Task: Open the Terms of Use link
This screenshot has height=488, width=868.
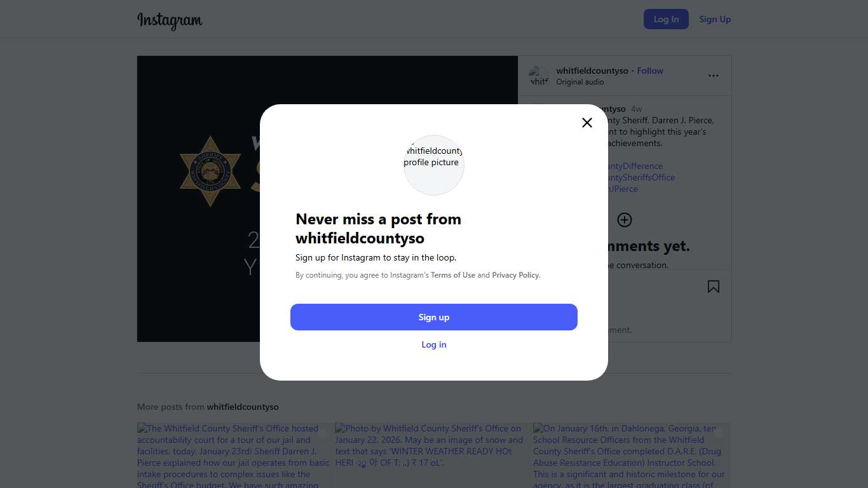Action: tap(453, 275)
